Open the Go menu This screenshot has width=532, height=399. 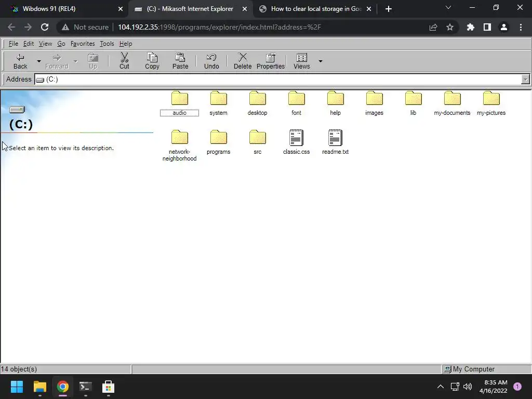[x=61, y=44]
